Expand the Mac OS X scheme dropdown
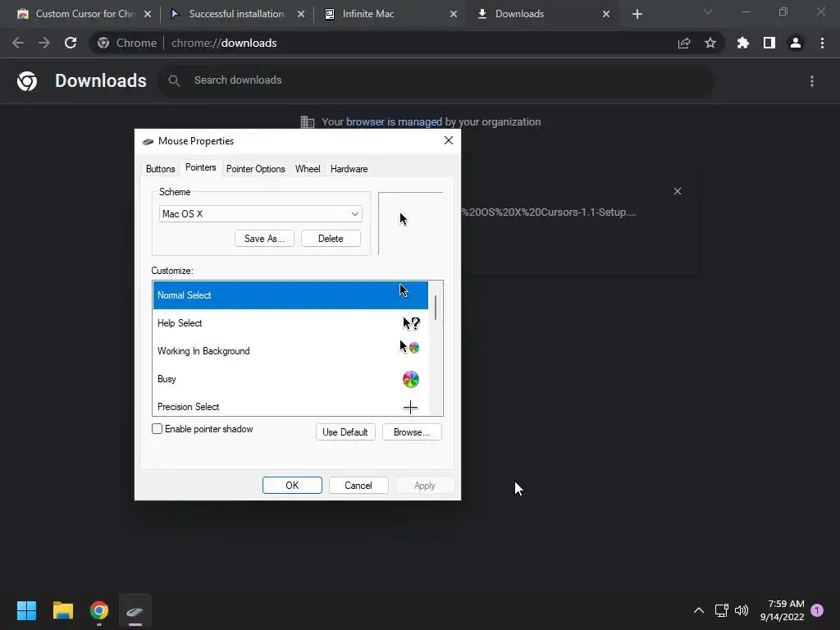The image size is (840, 630). coord(260,214)
